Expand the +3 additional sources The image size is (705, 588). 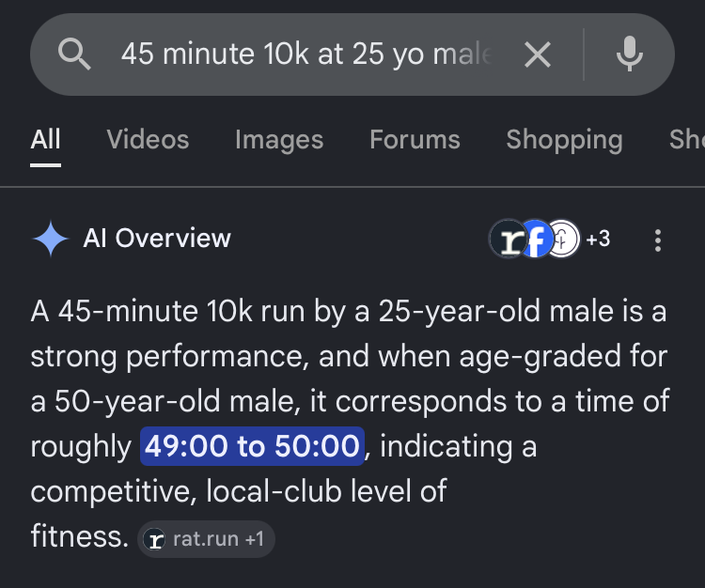598,239
